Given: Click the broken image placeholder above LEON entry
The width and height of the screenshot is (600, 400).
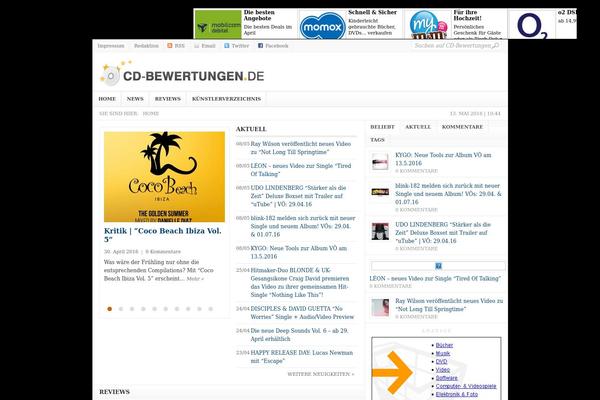Looking at the screenshot, I should click(x=438, y=266).
